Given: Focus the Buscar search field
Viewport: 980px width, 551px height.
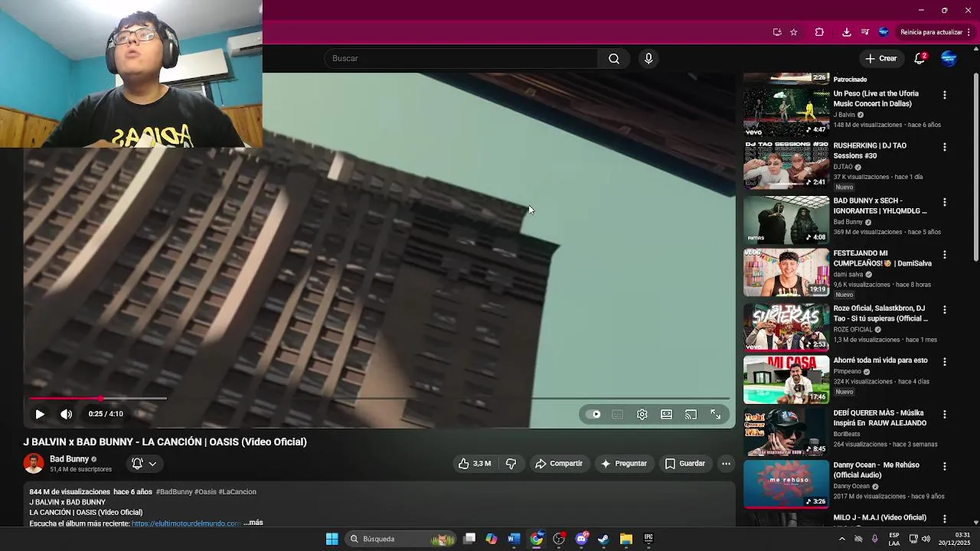Looking at the screenshot, I should click(x=461, y=59).
